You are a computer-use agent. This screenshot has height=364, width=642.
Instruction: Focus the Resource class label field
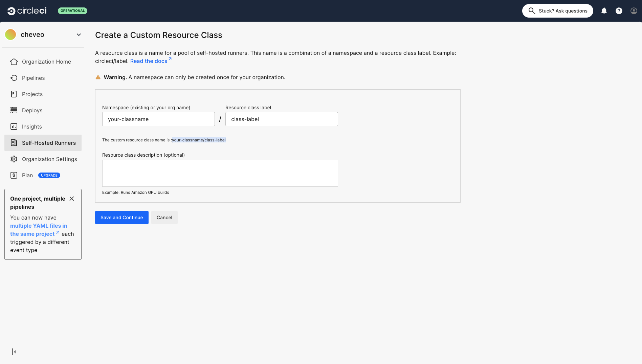[281, 119]
